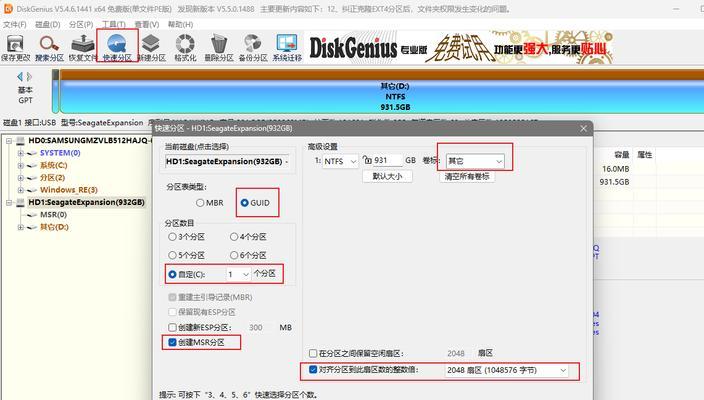Image resolution: width=704 pixels, height=400 pixels.
Task: Open the Quick Partition tool
Action: click(x=117, y=48)
